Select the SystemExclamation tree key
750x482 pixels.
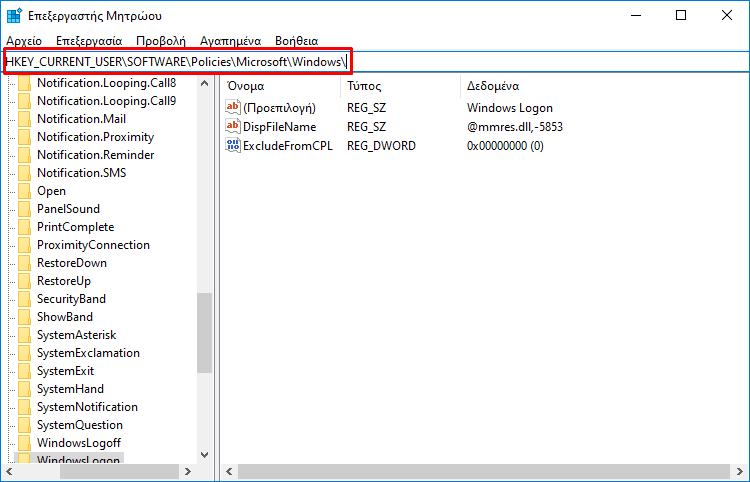[x=88, y=353]
